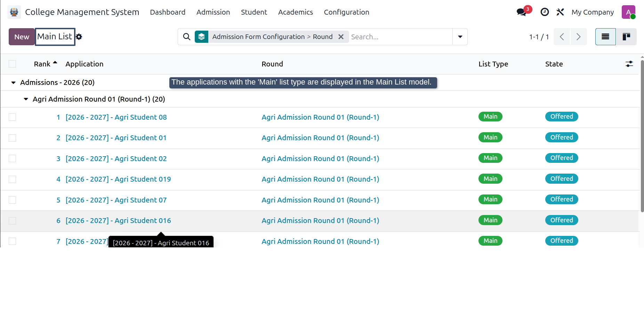Toggle the search options dropdown arrow
Screen dimensions: 644x334
tap(460, 37)
